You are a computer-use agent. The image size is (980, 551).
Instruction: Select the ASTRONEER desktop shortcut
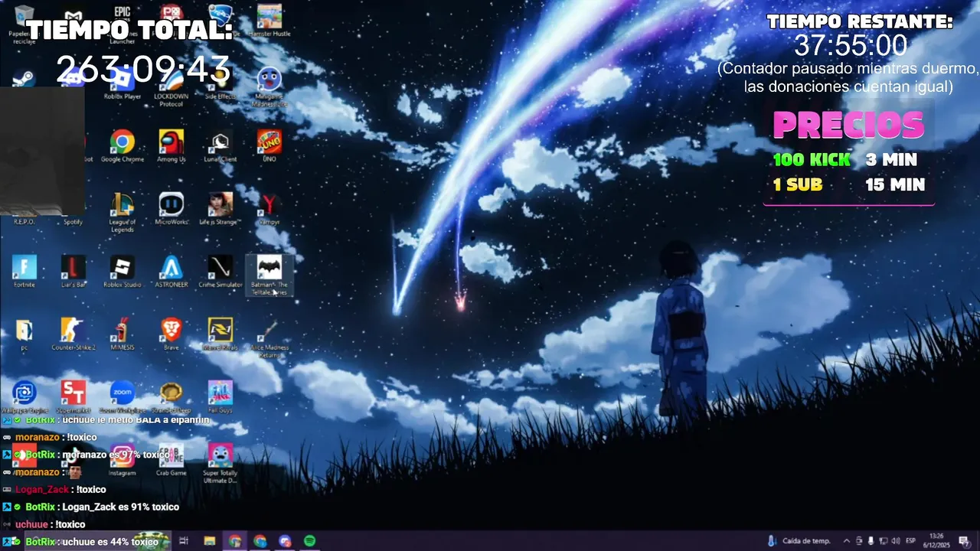pyautogui.click(x=171, y=271)
